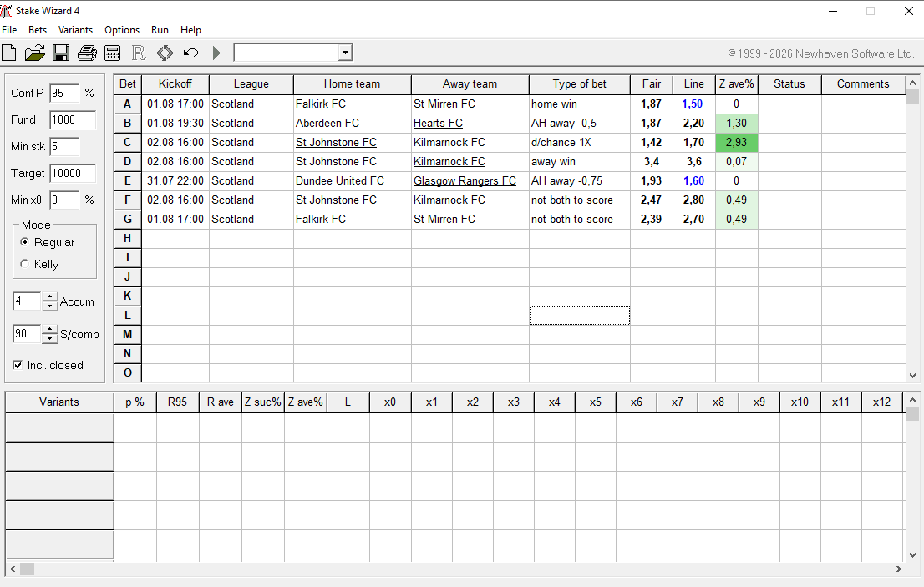Click the Falkirk FC underlined link in row A
924x587 pixels.
point(321,104)
